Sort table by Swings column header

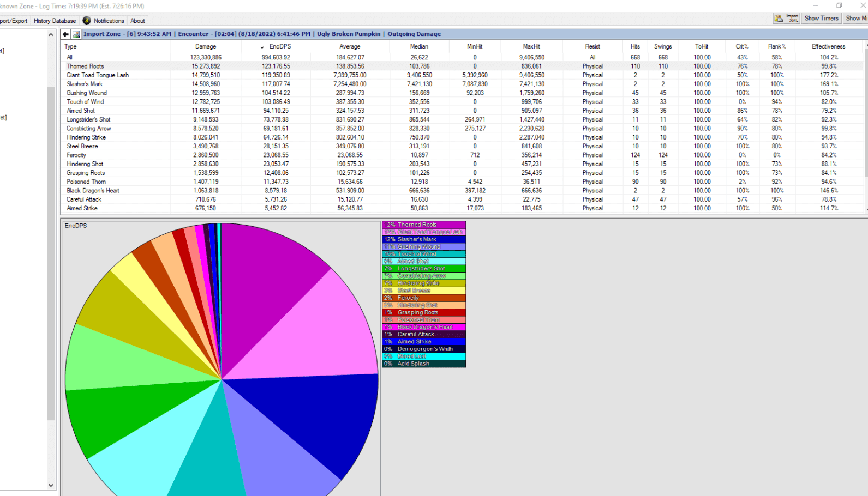[663, 47]
